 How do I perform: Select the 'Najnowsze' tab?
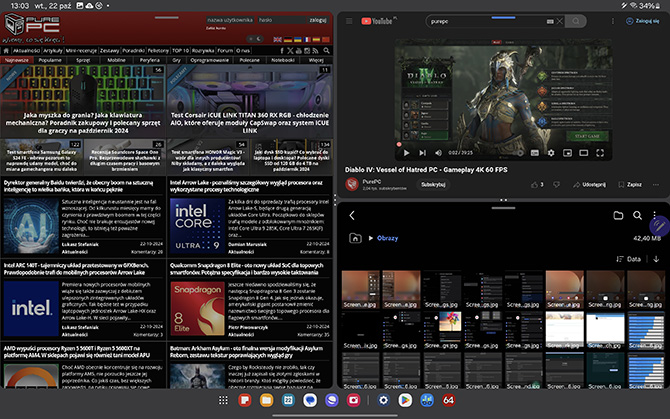click(x=17, y=60)
